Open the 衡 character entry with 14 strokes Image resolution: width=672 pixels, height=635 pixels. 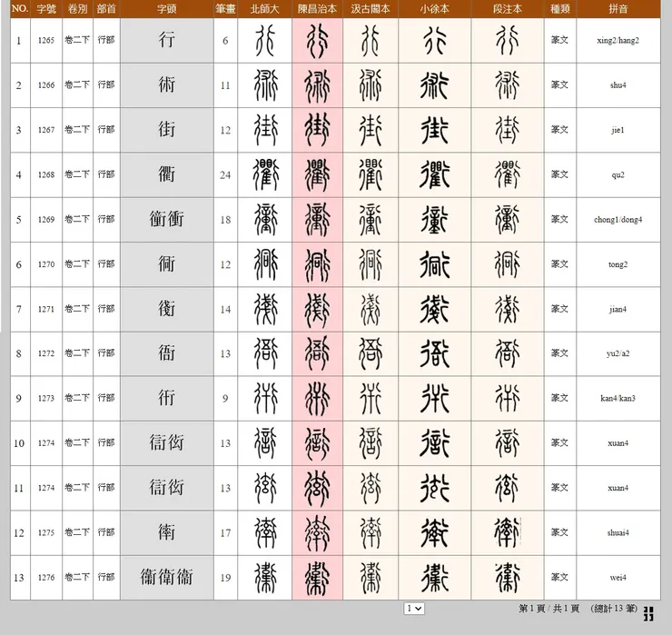tap(167, 309)
